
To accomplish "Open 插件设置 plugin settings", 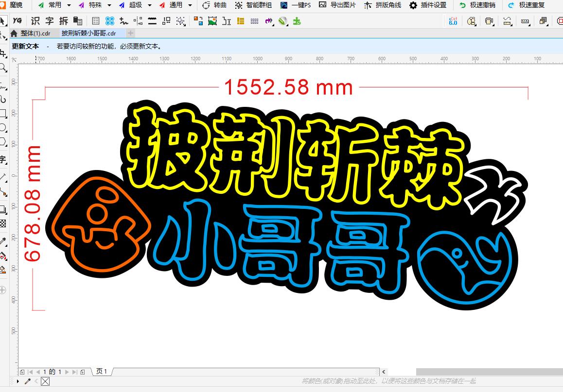I will tap(428, 5).
